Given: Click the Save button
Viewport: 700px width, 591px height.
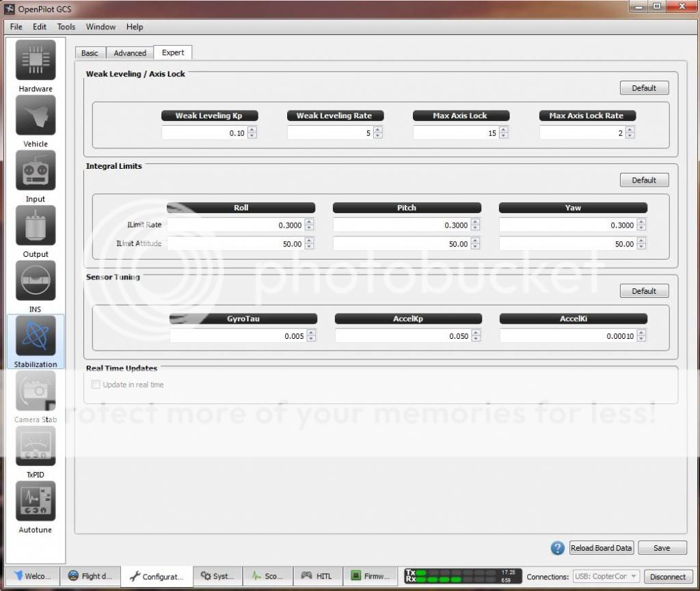Looking at the screenshot, I should 662,548.
